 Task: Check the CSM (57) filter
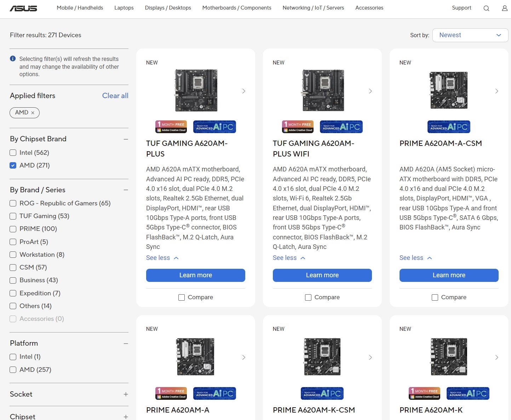pyautogui.click(x=13, y=267)
